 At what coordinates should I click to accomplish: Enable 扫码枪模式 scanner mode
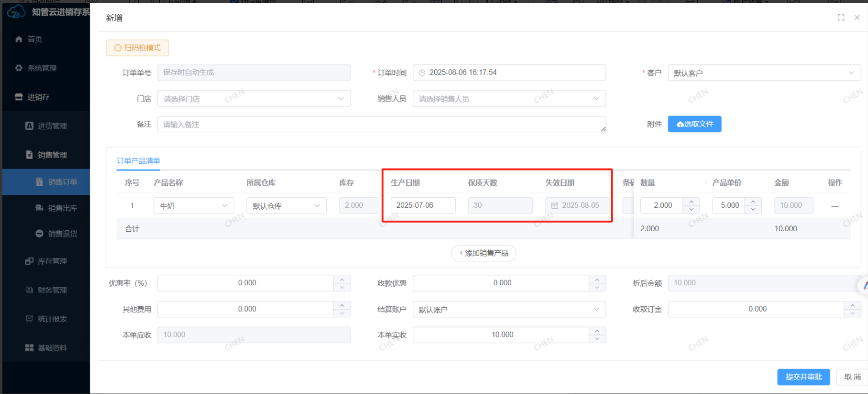point(137,48)
